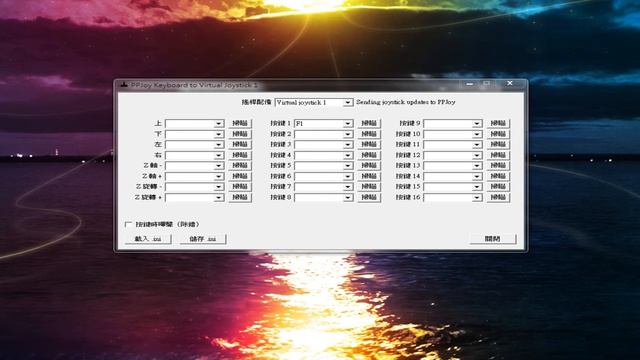Open the Z 軸 + key dropdown
The width and height of the screenshot is (640, 360).
tap(194, 176)
